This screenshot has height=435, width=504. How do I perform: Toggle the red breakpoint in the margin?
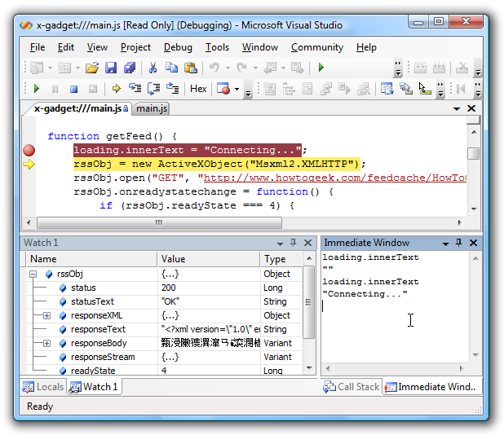click(x=29, y=150)
